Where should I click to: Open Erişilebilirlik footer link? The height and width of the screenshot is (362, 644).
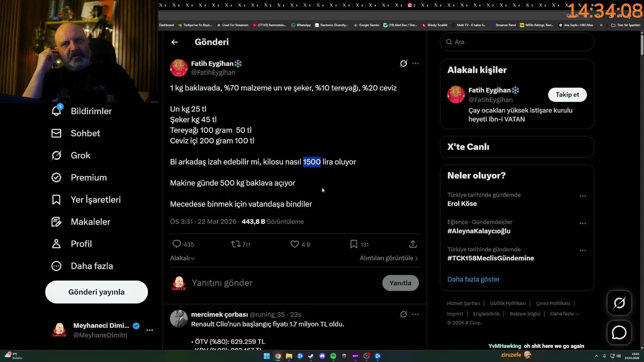point(487,314)
